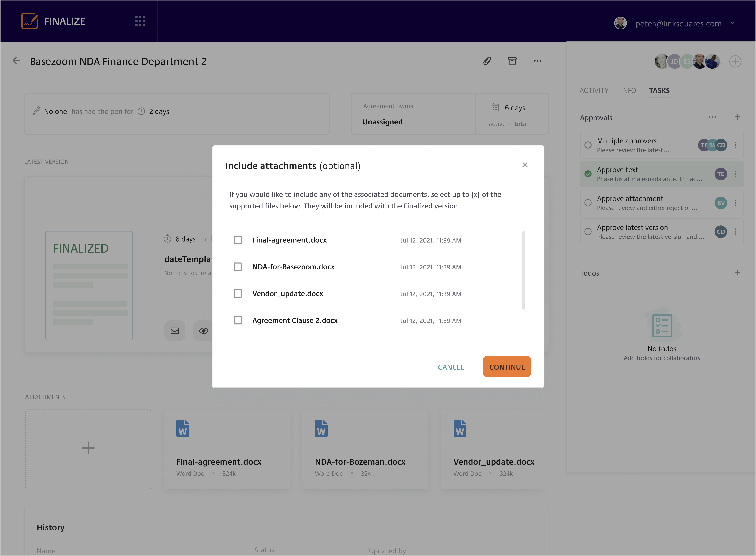The image size is (756, 556).
Task: Click the envelope email icon button
Action: [175, 331]
